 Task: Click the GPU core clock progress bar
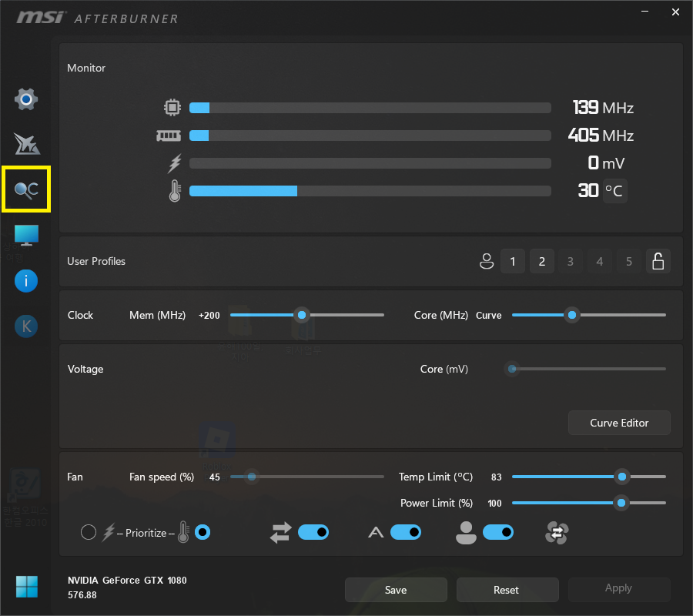(370, 107)
